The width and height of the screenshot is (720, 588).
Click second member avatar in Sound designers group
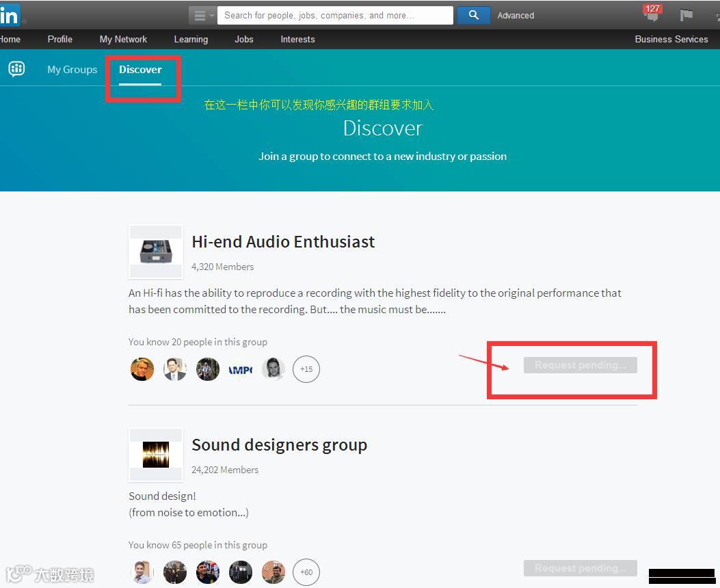175,572
